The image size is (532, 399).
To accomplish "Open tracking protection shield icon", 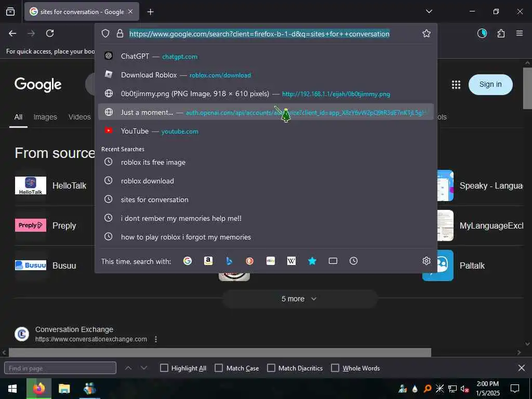I will tap(105, 34).
